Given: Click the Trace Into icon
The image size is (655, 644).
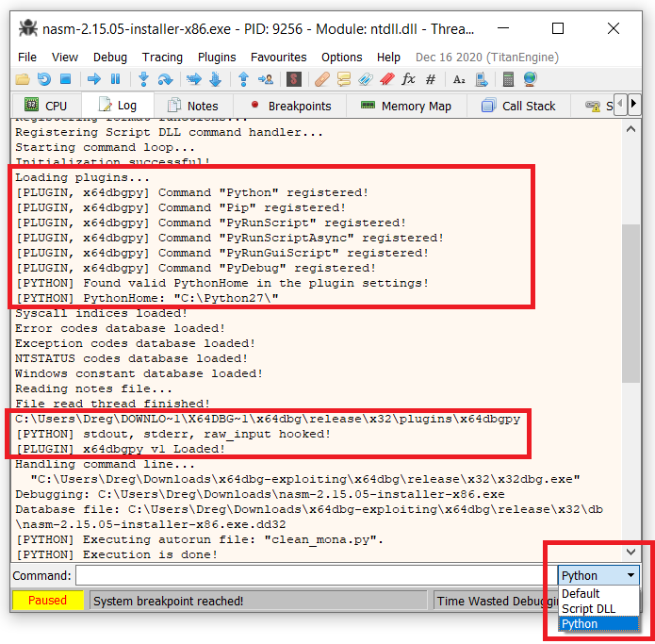Looking at the screenshot, I should (x=194, y=79).
